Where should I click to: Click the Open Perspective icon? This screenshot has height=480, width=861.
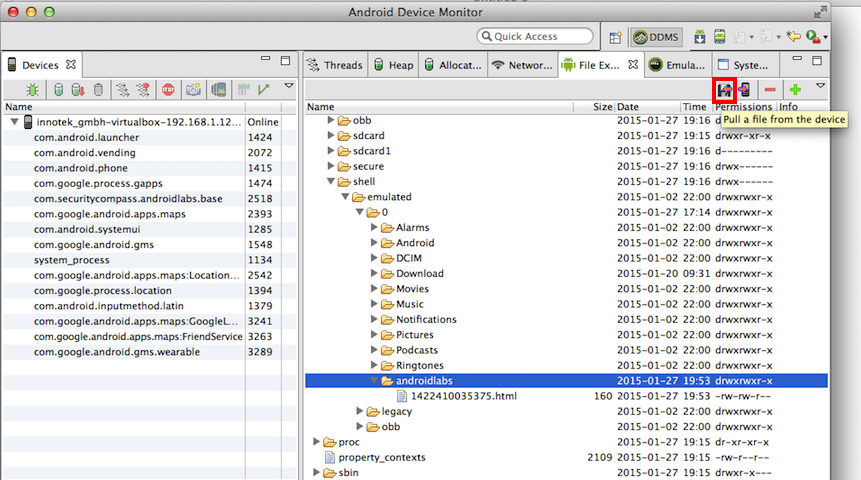(616, 37)
